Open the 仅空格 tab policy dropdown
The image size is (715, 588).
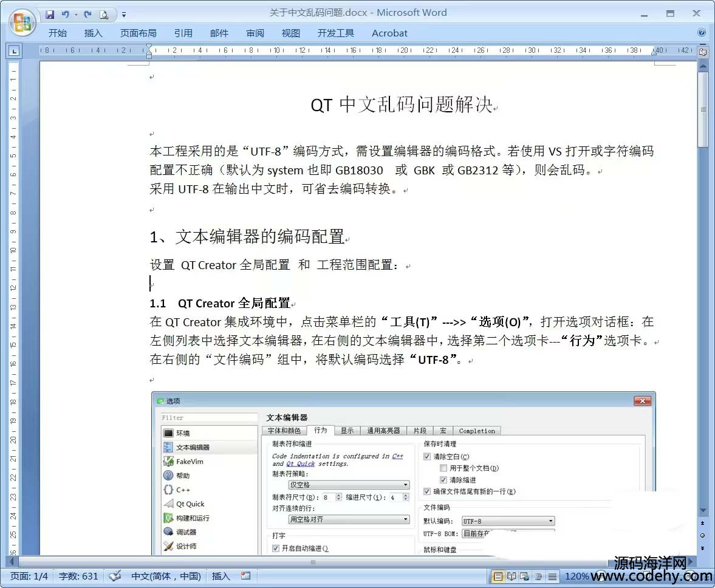(349, 485)
